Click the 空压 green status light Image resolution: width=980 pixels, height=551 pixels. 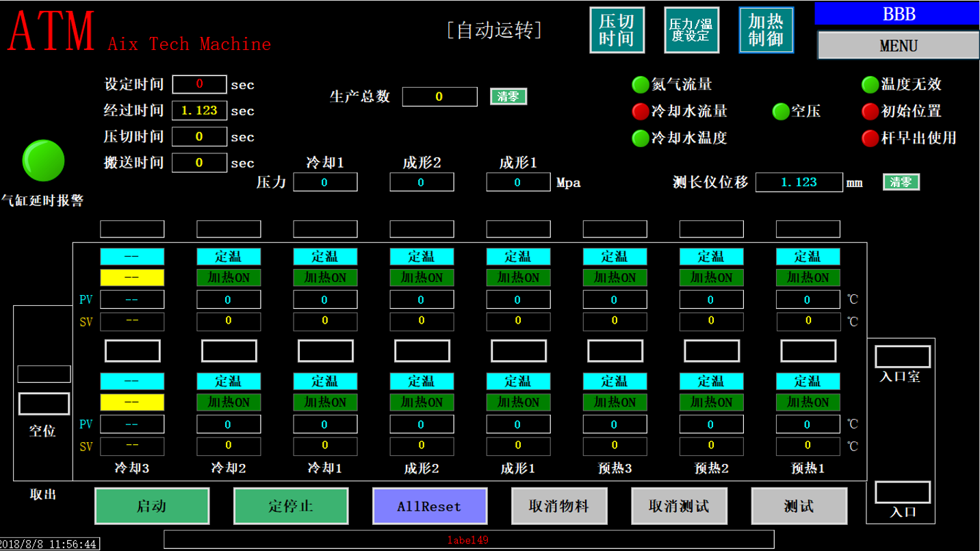[x=780, y=112]
